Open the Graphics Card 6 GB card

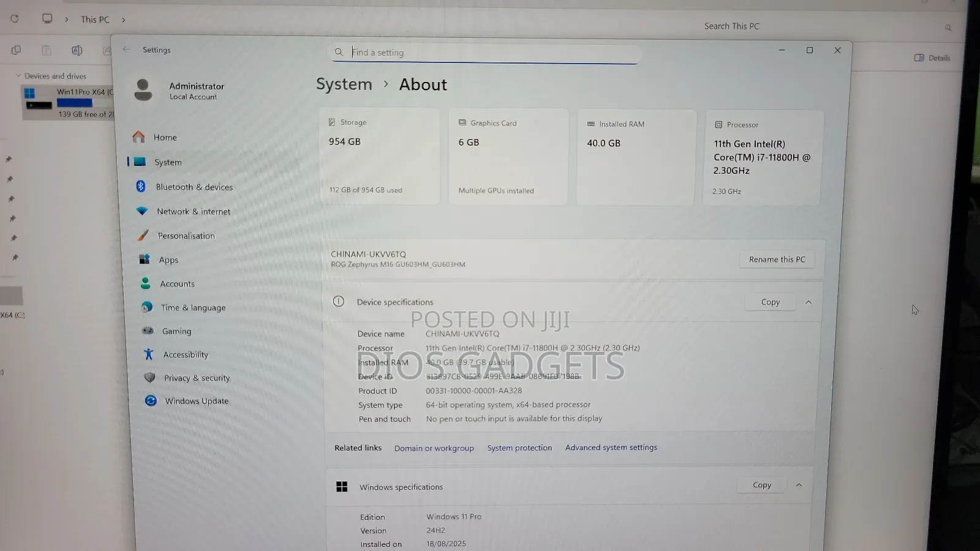point(508,157)
